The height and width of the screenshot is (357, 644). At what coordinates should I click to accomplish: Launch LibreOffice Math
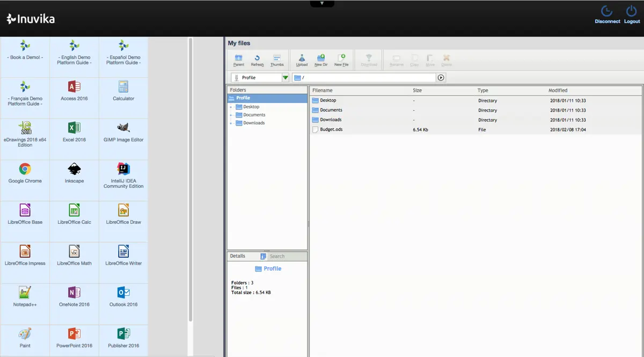coord(74,263)
